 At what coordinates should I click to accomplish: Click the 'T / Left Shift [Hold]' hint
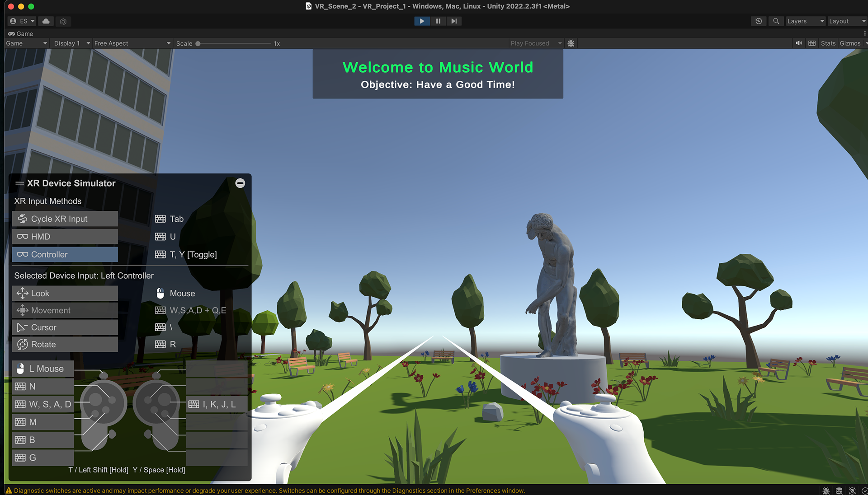tap(99, 470)
